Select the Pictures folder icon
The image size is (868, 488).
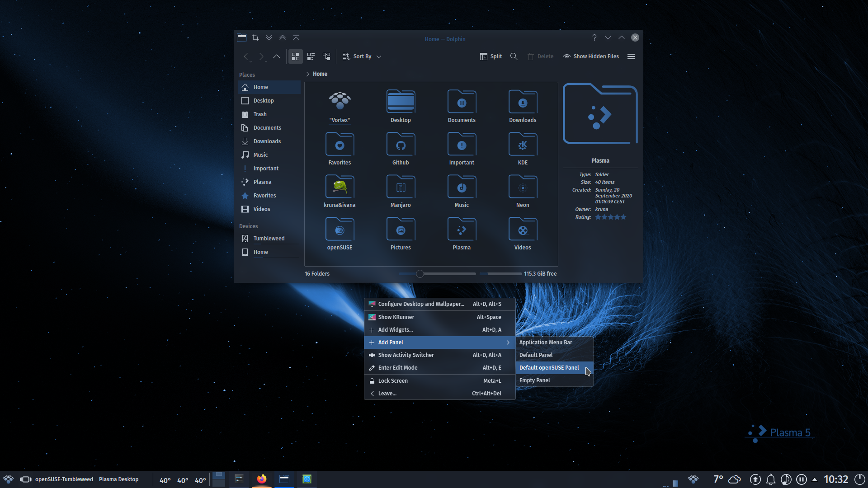[401, 229]
